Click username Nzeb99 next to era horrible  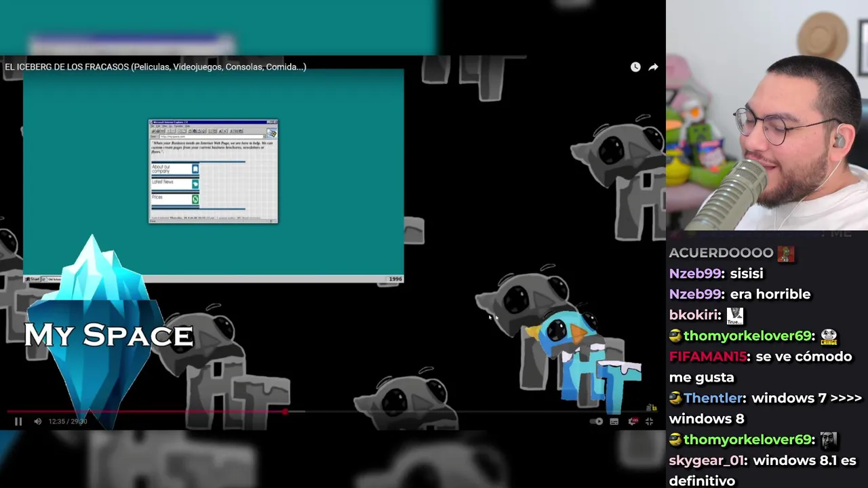click(695, 294)
